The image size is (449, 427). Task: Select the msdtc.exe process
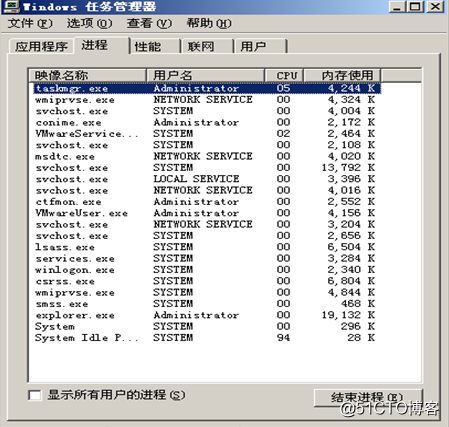point(207,156)
